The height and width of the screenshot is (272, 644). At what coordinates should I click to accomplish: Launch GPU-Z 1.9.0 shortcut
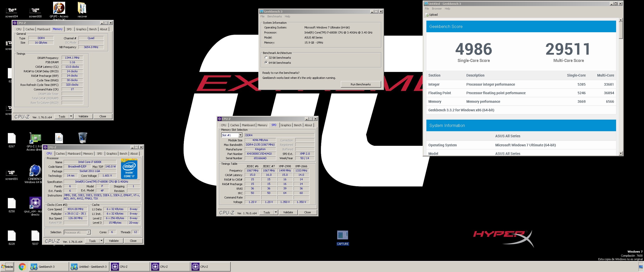point(35,142)
